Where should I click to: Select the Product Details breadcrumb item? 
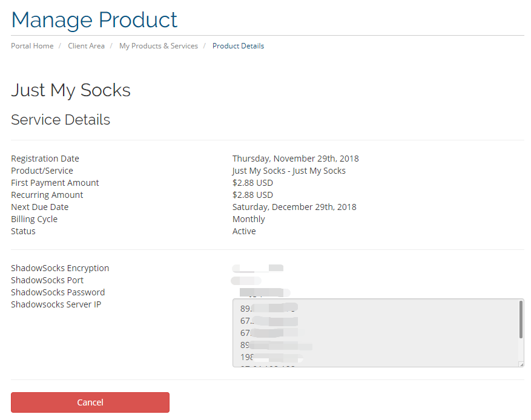[238, 46]
